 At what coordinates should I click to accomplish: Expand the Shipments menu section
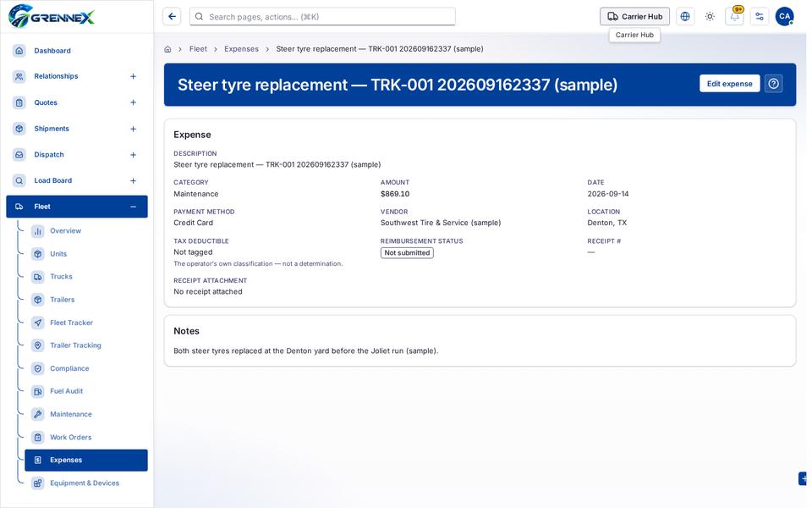[x=133, y=129]
